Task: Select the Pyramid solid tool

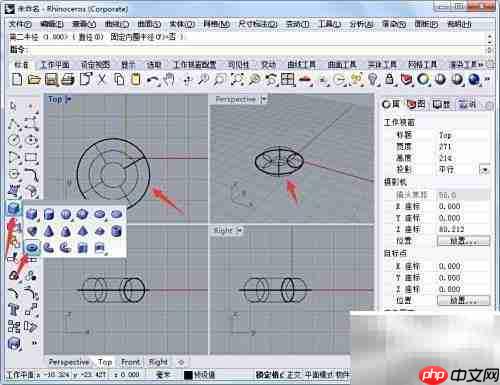Action: 82,231
